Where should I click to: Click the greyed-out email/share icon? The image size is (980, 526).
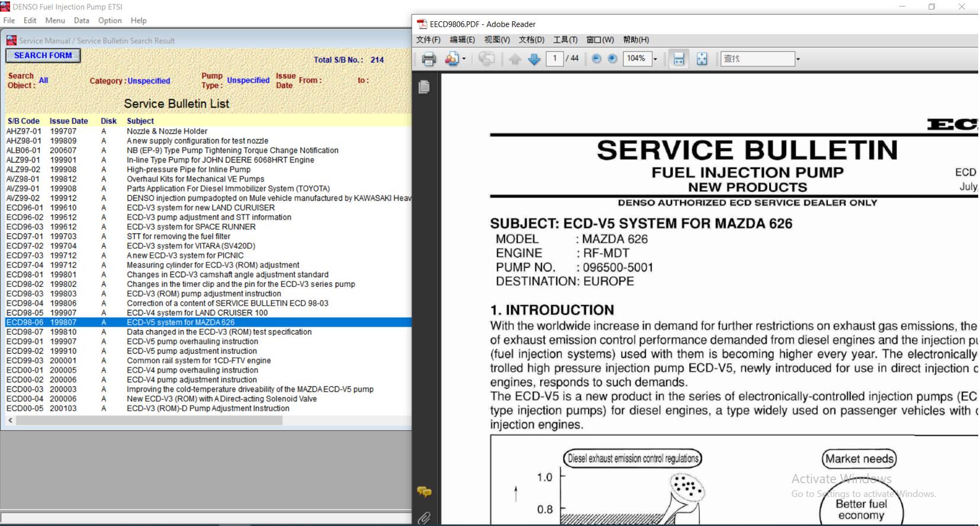(x=487, y=59)
